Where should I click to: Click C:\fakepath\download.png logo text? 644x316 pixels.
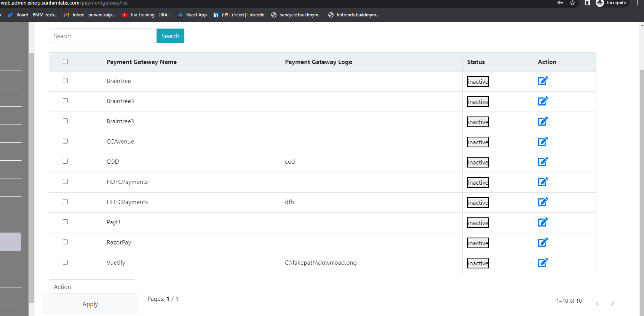click(321, 263)
